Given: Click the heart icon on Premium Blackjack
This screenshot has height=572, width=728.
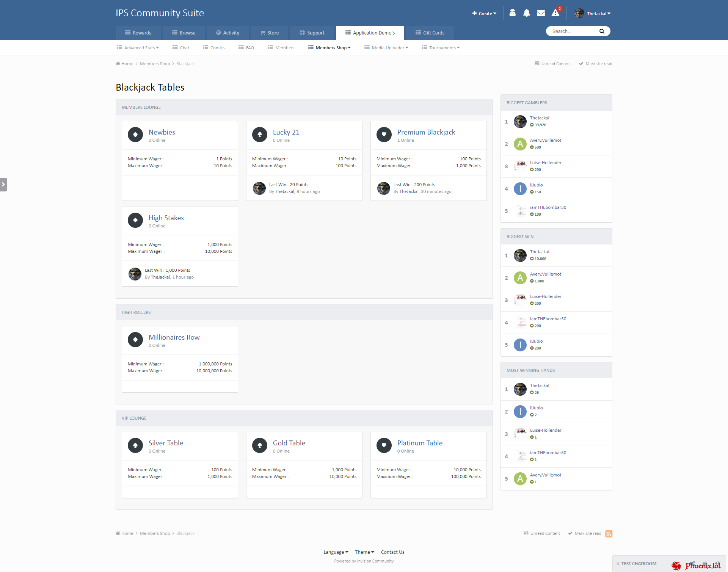Looking at the screenshot, I should pos(384,135).
